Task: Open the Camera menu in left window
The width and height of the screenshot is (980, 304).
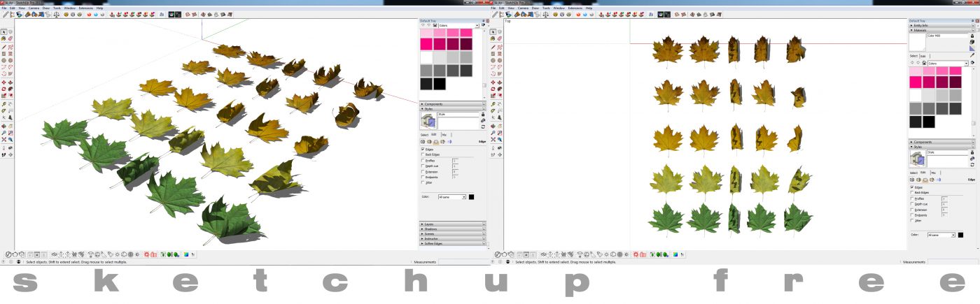Action: click(34, 8)
